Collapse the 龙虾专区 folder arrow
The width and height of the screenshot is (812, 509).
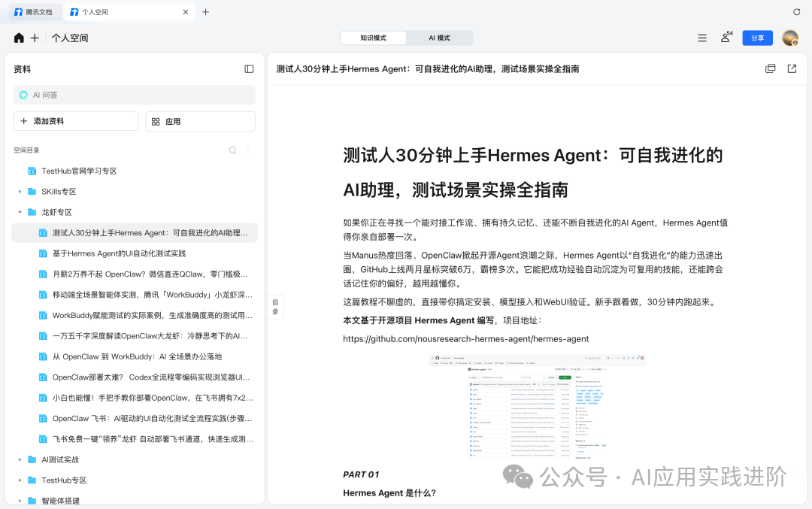(20, 212)
